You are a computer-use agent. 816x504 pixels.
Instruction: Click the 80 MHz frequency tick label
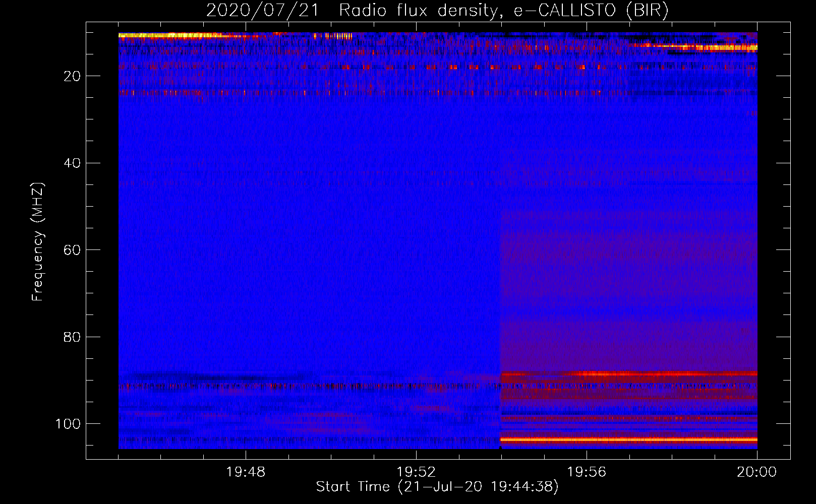(x=72, y=337)
